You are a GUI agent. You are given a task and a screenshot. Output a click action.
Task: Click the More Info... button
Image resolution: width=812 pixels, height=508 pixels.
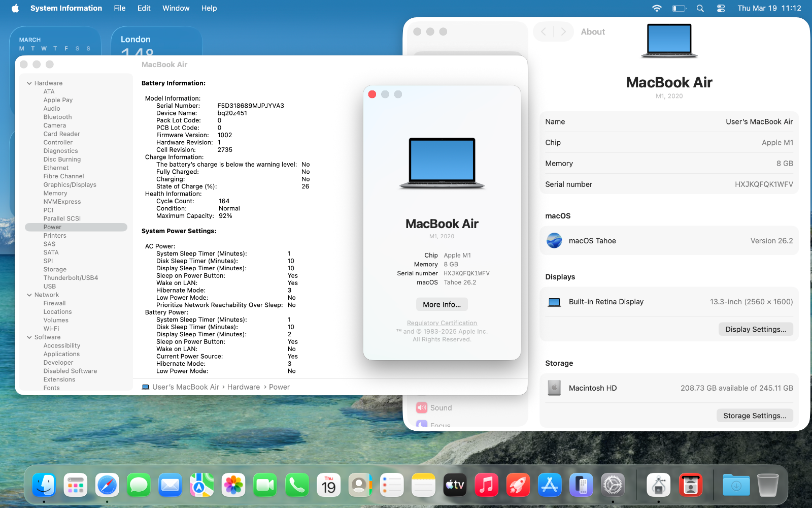coord(442,304)
